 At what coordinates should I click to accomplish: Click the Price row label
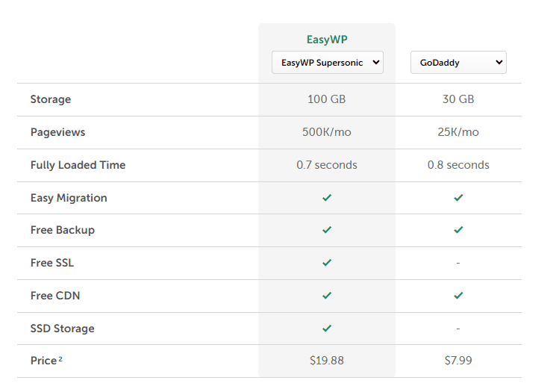(46, 361)
